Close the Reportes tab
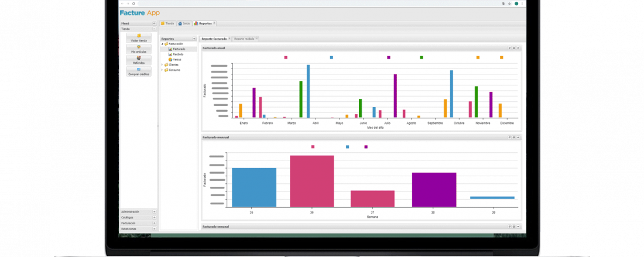This screenshot has width=644, height=257. click(214, 23)
